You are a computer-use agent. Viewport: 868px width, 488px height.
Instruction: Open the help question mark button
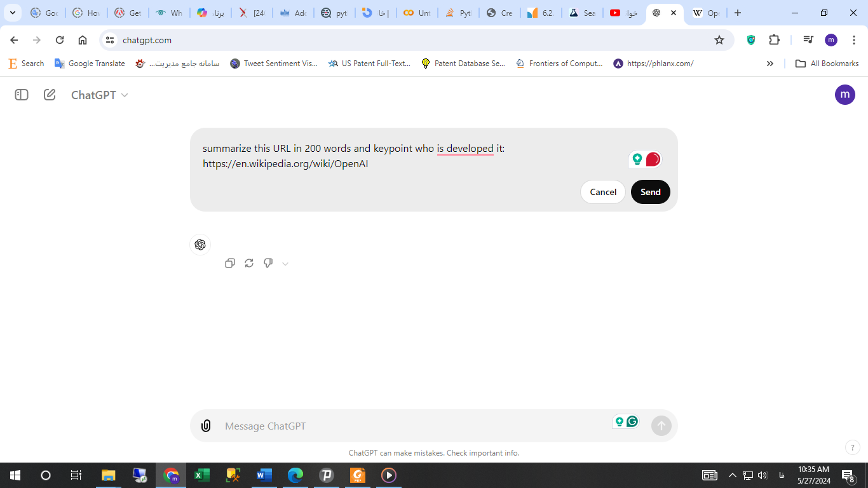click(x=853, y=447)
